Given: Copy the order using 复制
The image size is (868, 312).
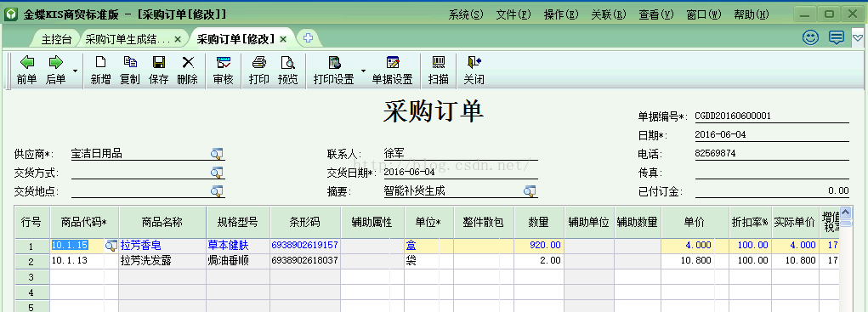Looking at the screenshot, I should pyautogui.click(x=129, y=71).
